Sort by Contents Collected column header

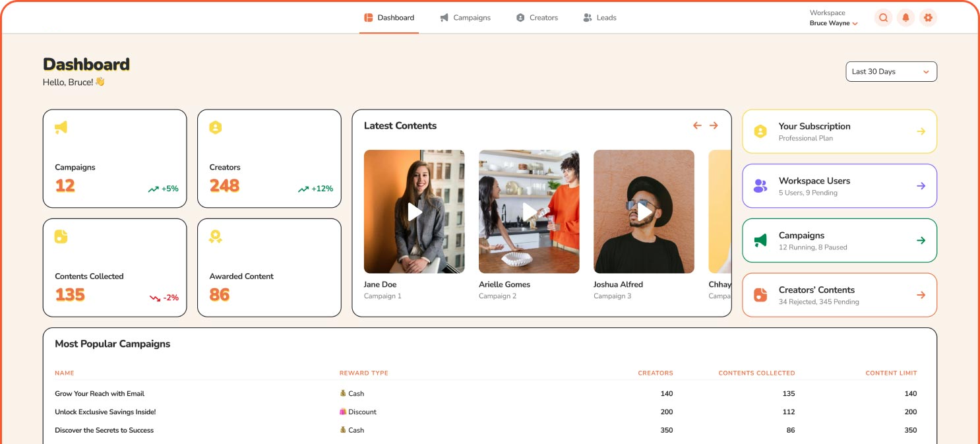pyautogui.click(x=756, y=373)
